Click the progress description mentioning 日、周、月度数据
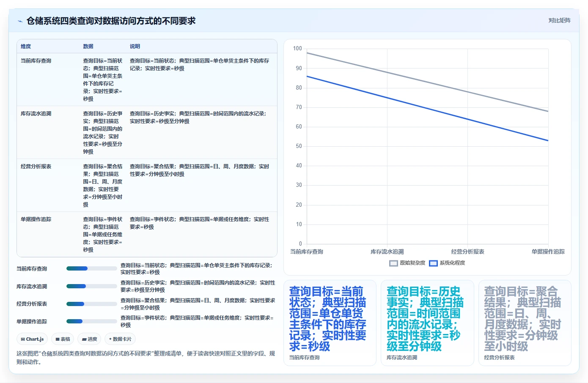 pos(198,304)
